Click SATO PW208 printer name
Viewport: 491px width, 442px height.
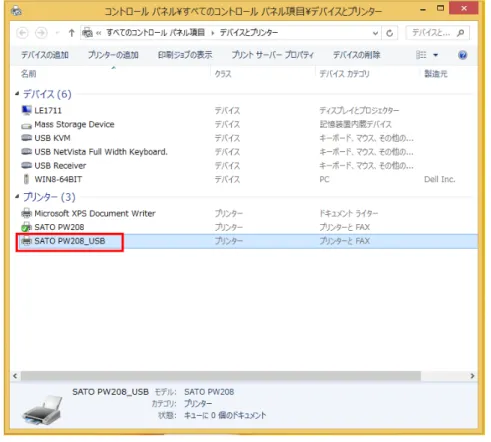(x=59, y=227)
